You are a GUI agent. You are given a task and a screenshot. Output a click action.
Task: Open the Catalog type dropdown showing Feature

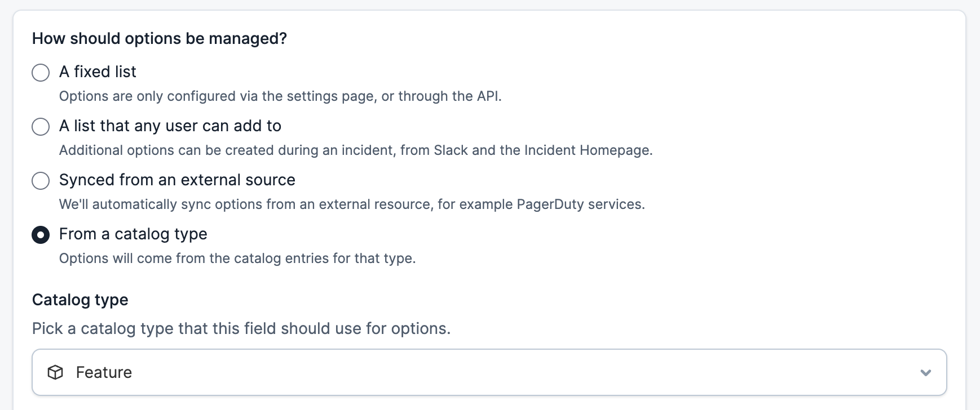click(489, 372)
